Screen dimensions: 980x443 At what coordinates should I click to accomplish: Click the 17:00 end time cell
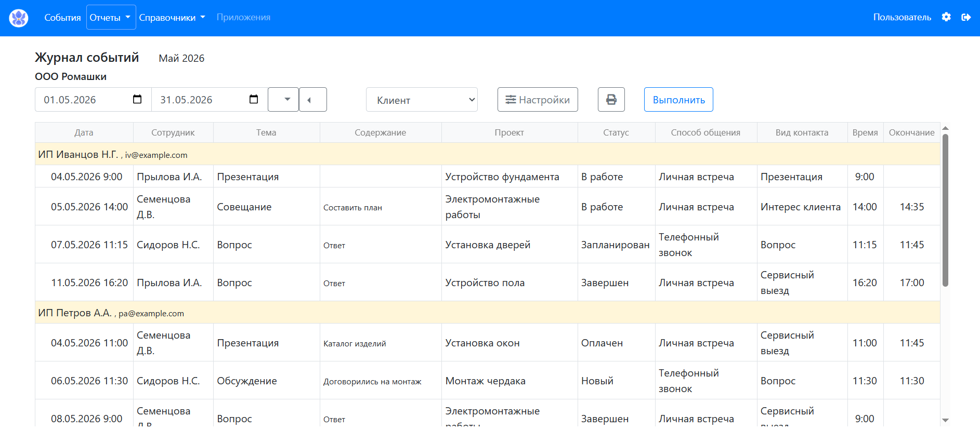911,283
